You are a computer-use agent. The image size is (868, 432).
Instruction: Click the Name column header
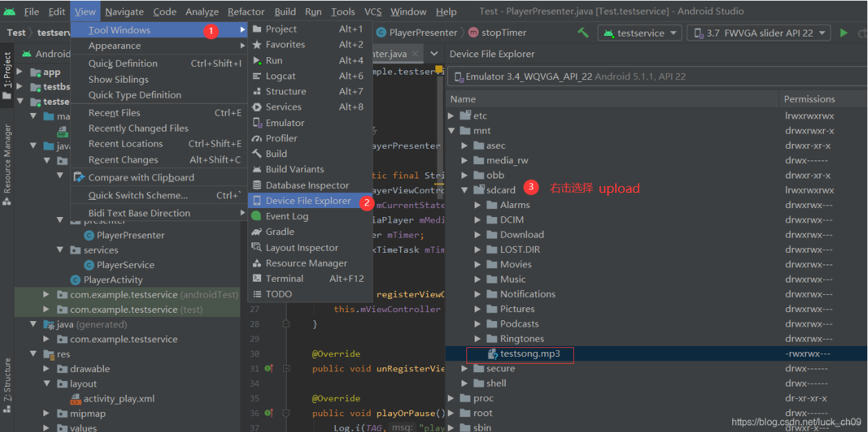(x=463, y=99)
